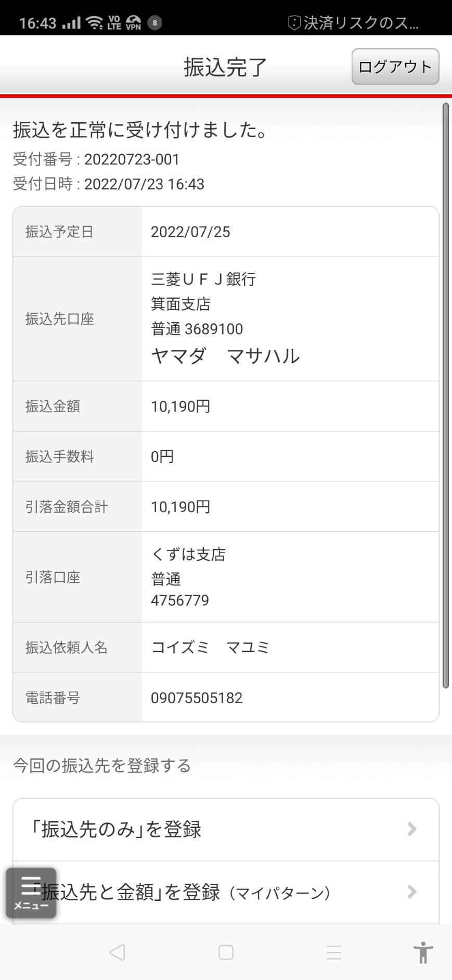Image resolution: width=452 pixels, height=980 pixels.
Task: Tap the shield icon beside 決済リスク notification
Action: tap(294, 22)
